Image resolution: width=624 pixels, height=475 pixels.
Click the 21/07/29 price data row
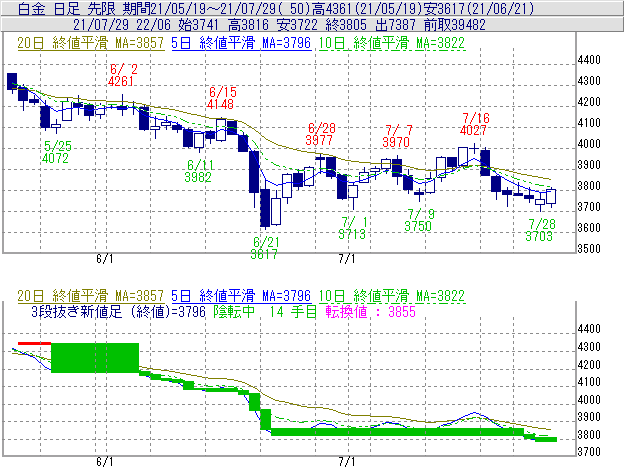[x=312, y=25]
